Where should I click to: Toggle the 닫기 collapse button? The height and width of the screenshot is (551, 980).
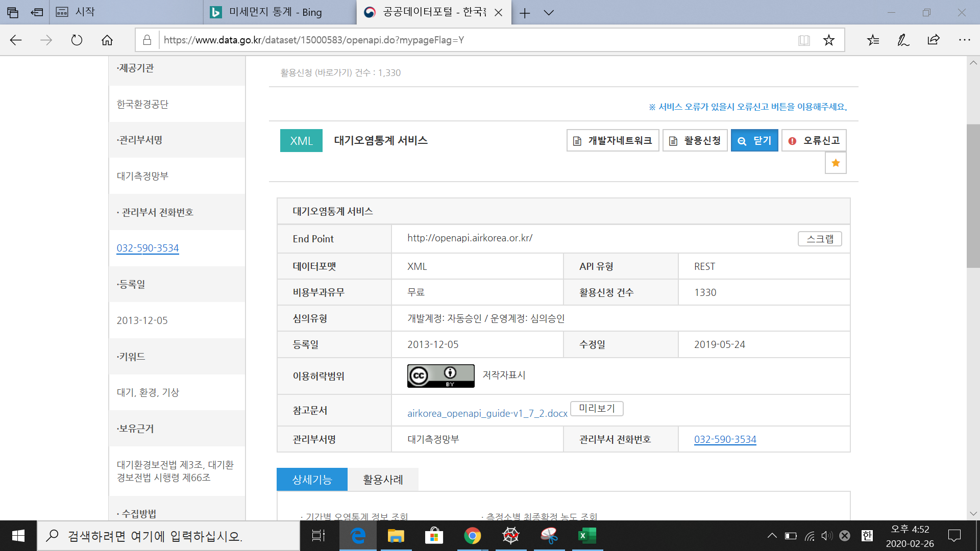pos(754,141)
